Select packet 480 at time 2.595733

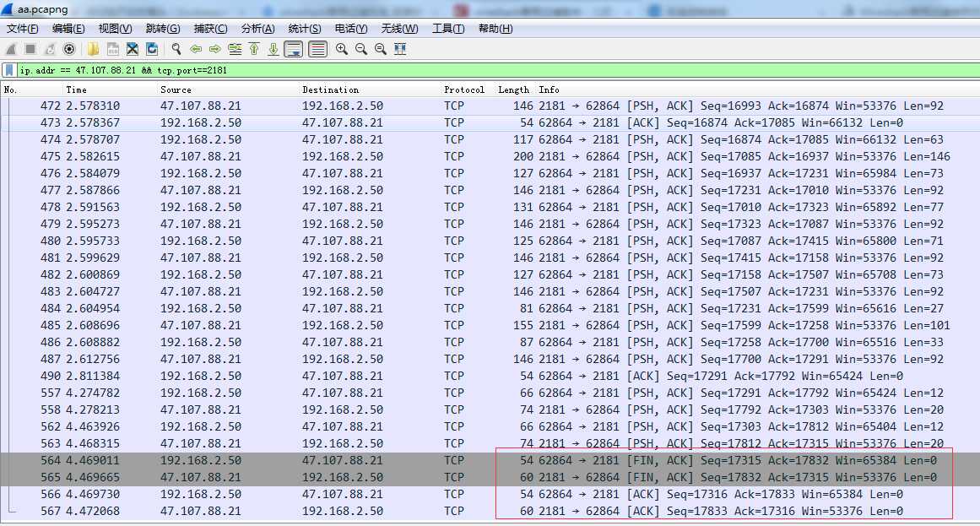tap(490, 241)
